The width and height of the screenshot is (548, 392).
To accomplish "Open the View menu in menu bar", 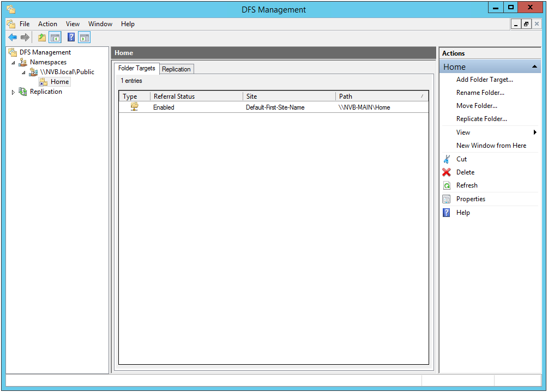I will (73, 24).
